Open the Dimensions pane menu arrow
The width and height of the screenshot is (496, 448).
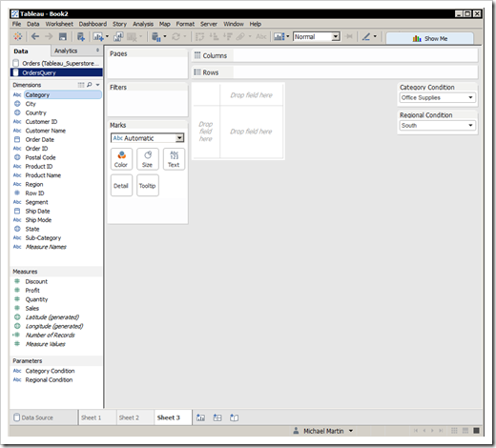click(97, 85)
